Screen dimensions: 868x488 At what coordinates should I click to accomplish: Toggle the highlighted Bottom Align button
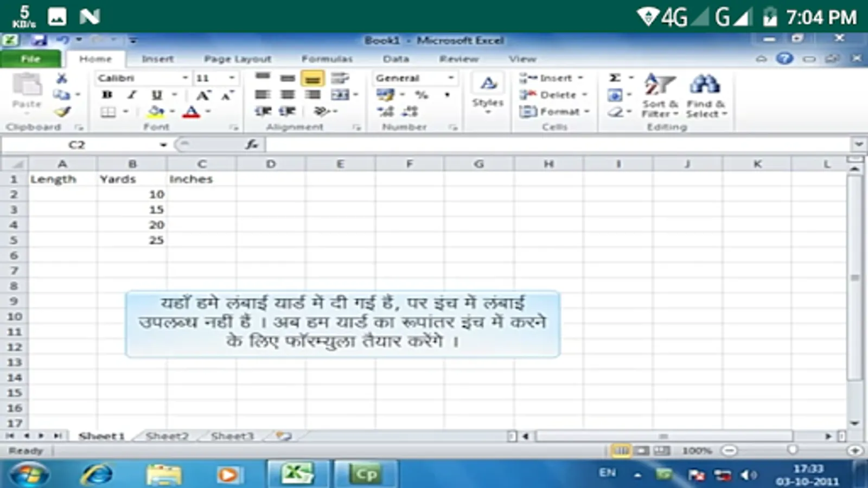(x=312, y=79)
